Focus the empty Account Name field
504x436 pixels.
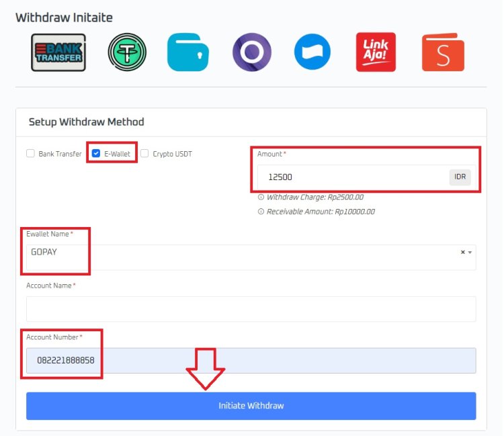tap(251, 309)
